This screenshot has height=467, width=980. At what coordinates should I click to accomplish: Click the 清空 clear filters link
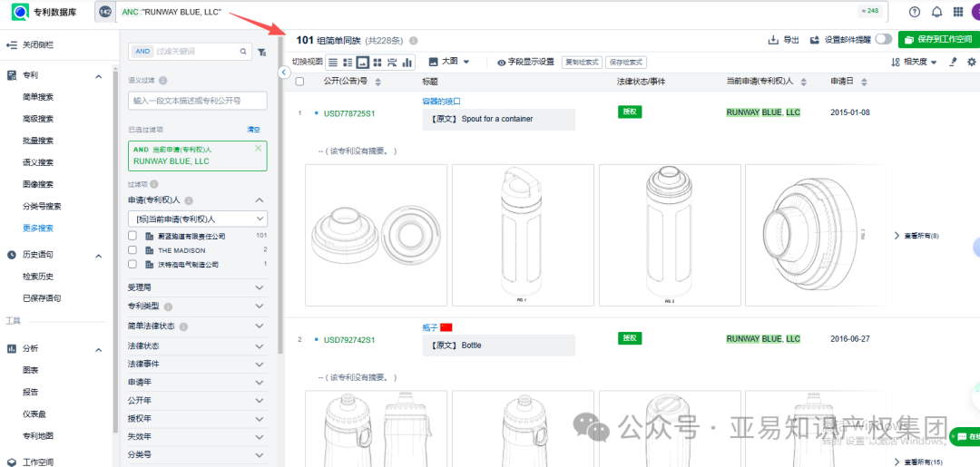tap(253, 130)
